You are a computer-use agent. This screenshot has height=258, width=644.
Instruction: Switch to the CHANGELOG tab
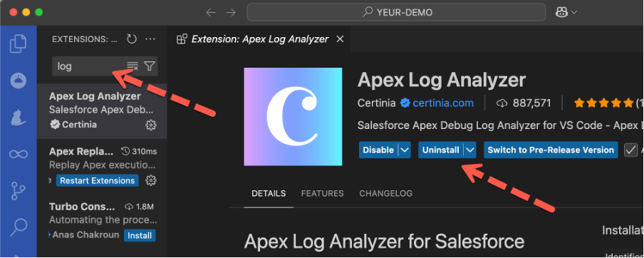385,194
